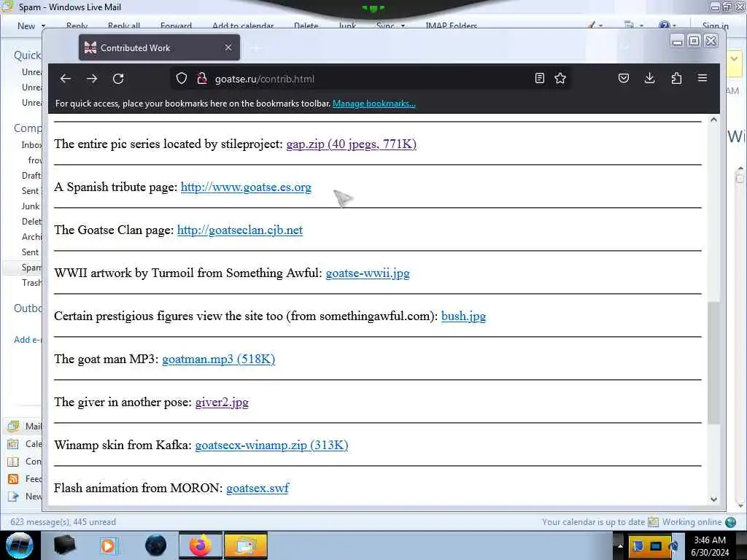Go forward in the Firefox browser

pyautogui.click(x=92, y=79)
